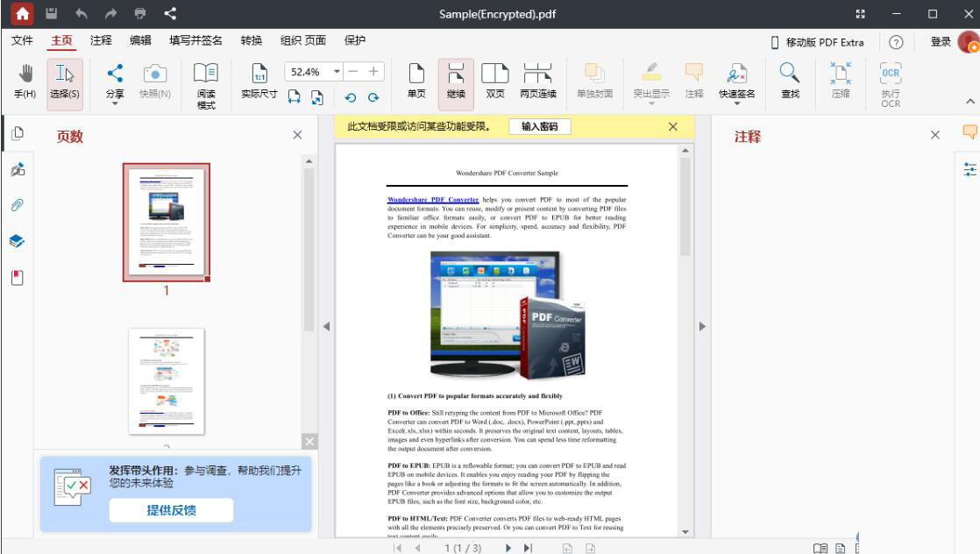
Task: Switch to 阅读模式 reading mode
Action: (x=206, y=86)
